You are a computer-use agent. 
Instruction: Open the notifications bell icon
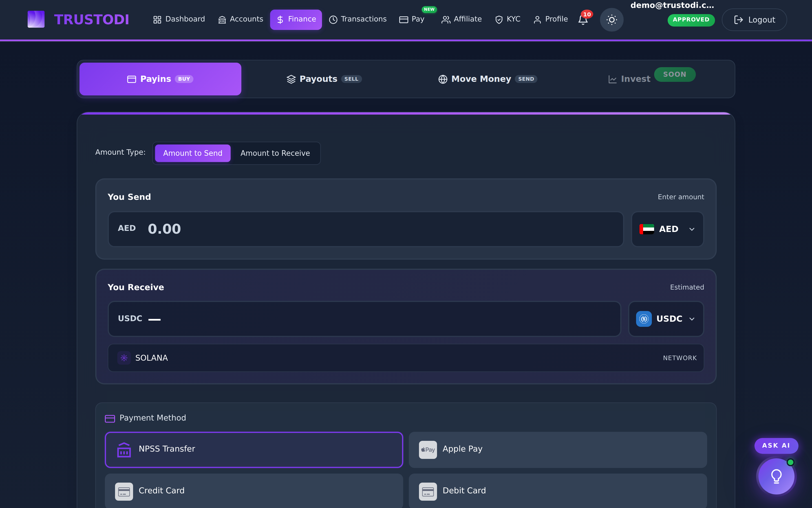tap(583, 20)
